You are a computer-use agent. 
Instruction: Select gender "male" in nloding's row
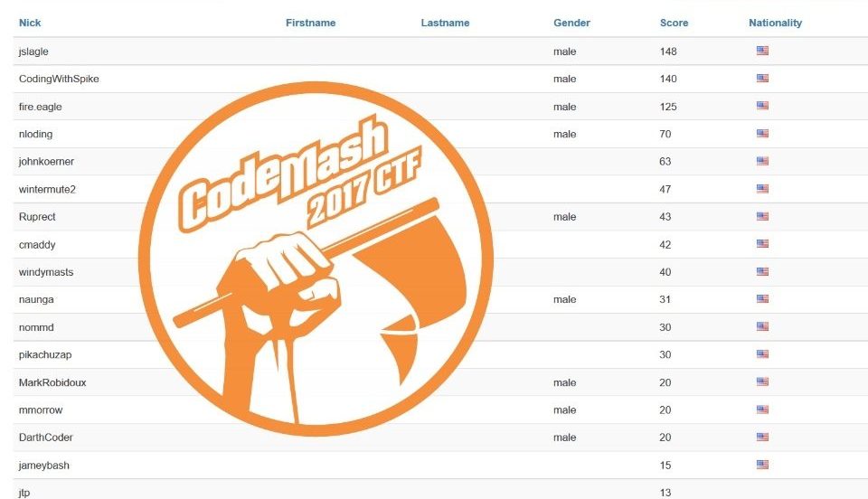pyautogui.click(x=564, y=134)
